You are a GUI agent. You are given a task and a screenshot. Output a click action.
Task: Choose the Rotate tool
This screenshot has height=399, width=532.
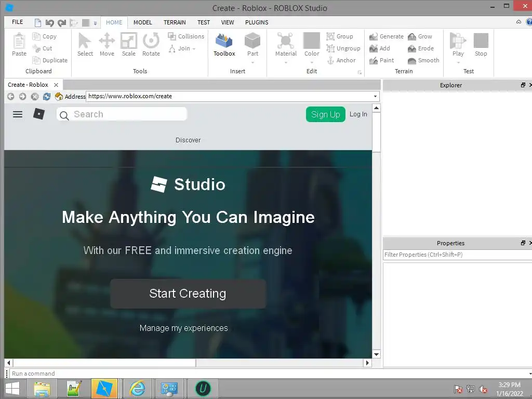[x=151, y=44]
